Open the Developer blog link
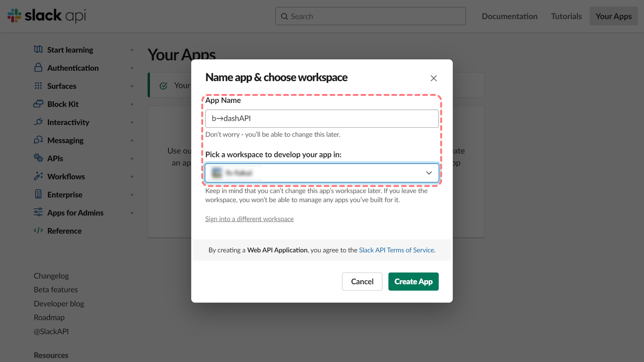 [59, 303]
